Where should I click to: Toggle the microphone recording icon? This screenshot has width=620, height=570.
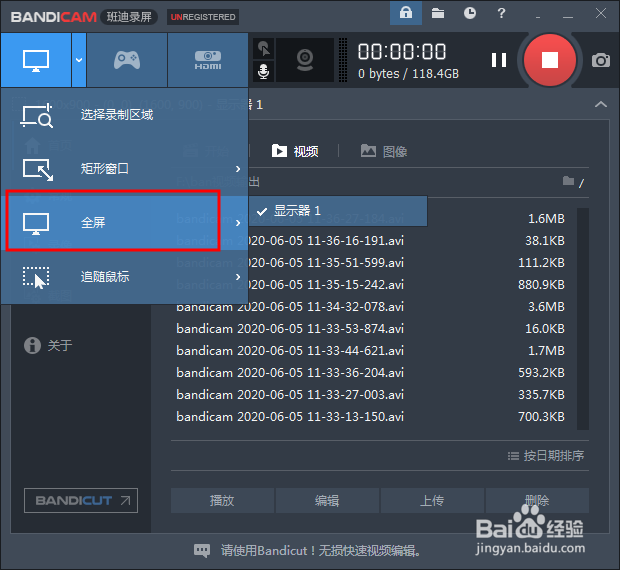tap(263, 72)
